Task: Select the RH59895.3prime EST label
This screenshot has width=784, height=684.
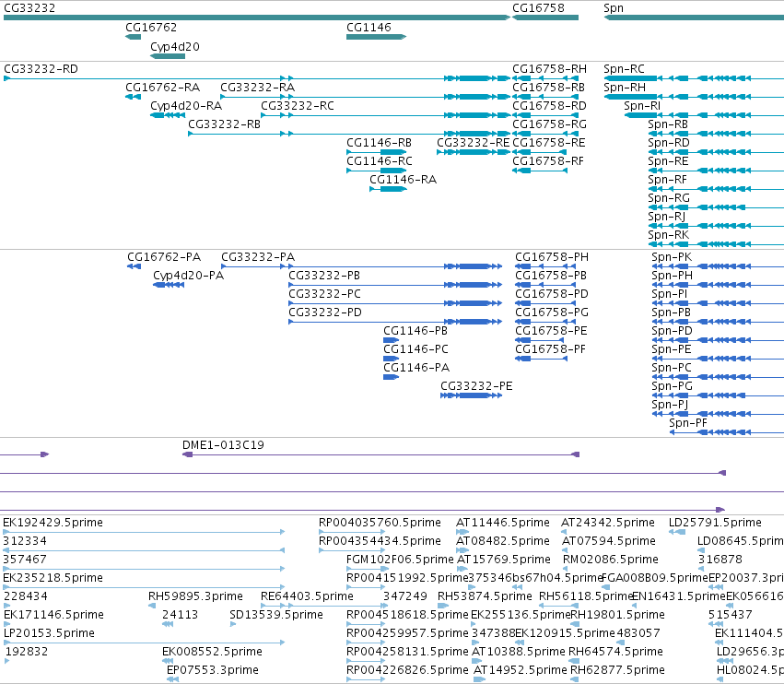Action: pyautogui.click(x=195, y=596)
